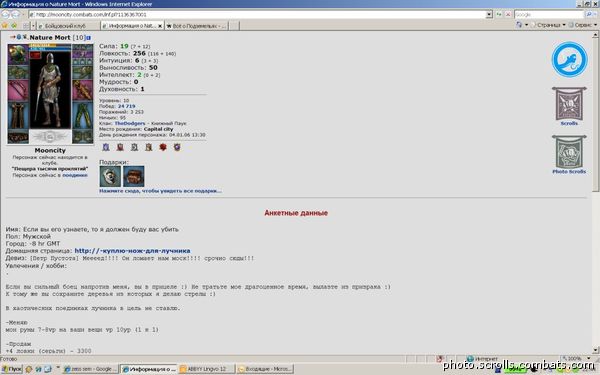Click the pink bow weapon slot
Viewport: 600px width, 375px height.
tap(18, 91)
